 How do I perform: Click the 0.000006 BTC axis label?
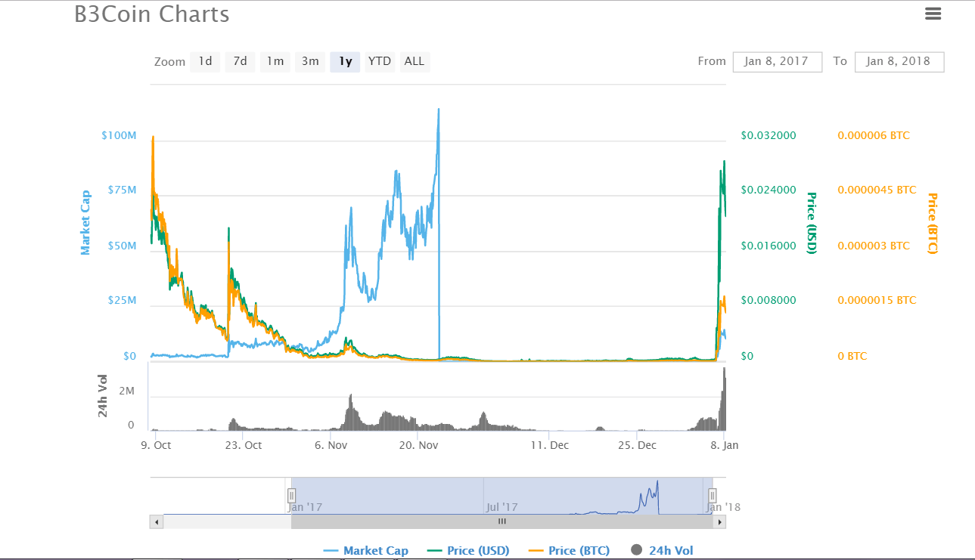point(874,135)
